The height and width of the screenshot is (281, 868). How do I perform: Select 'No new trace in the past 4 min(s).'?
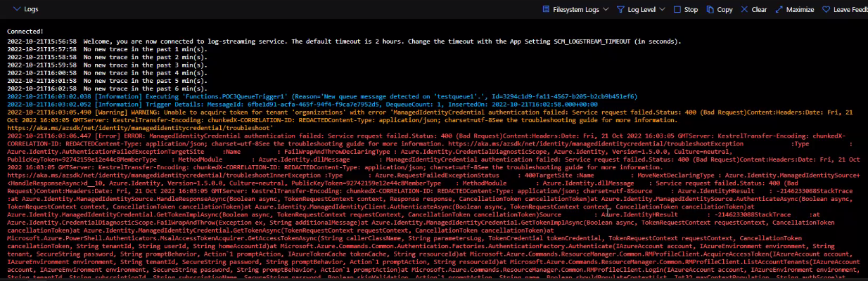(145, 72)
